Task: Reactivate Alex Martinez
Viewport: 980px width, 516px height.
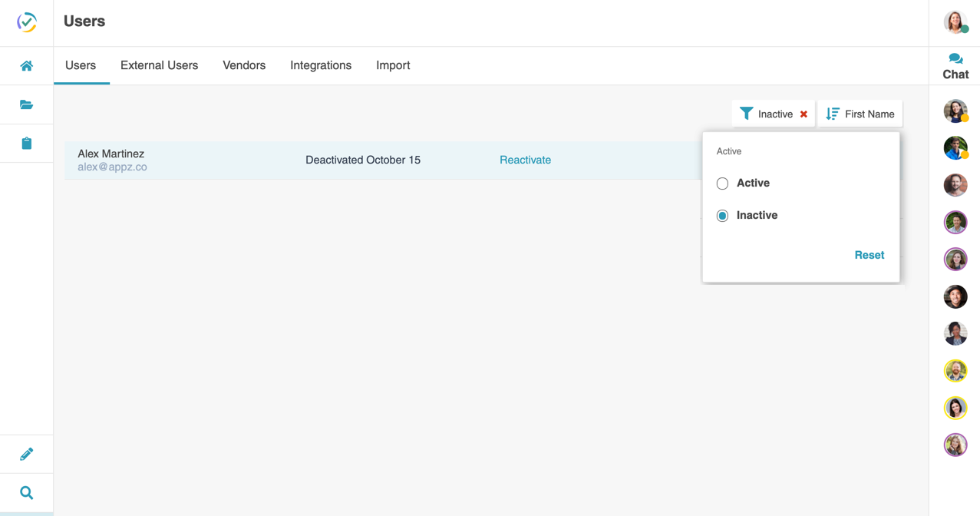Action: [525, 160]
